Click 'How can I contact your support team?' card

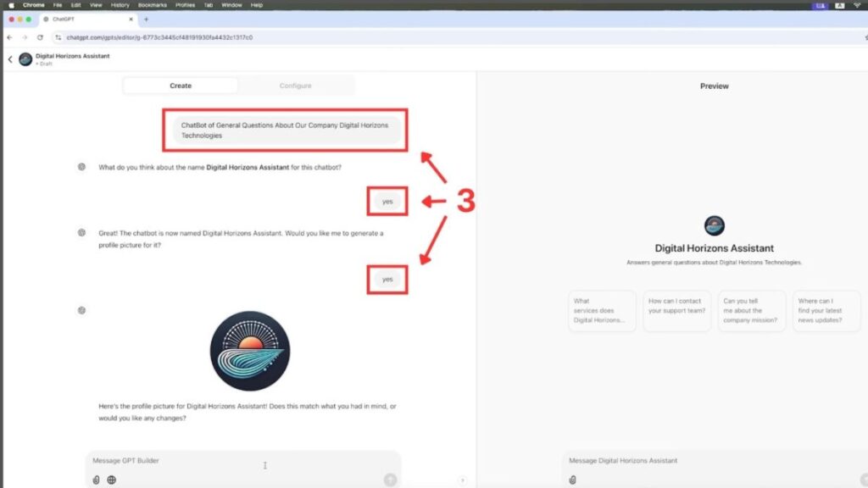point(677,311)
